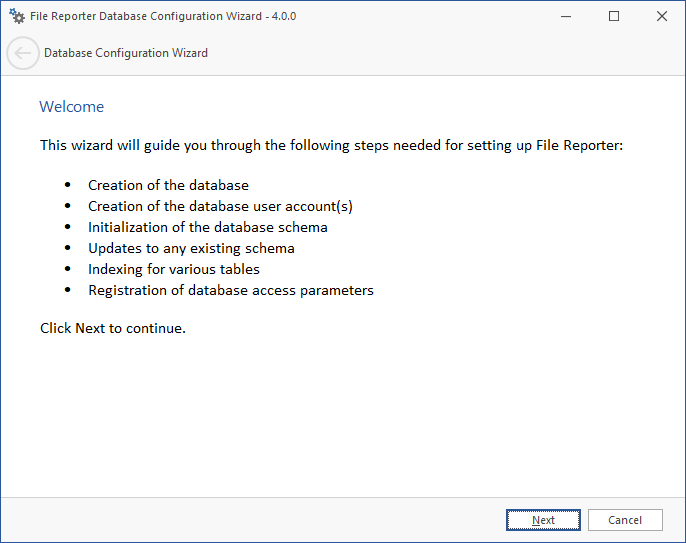This screenshot has height=543, width=686.
Task: Go back using the circular arrow button
Action: tap(23, 53)
